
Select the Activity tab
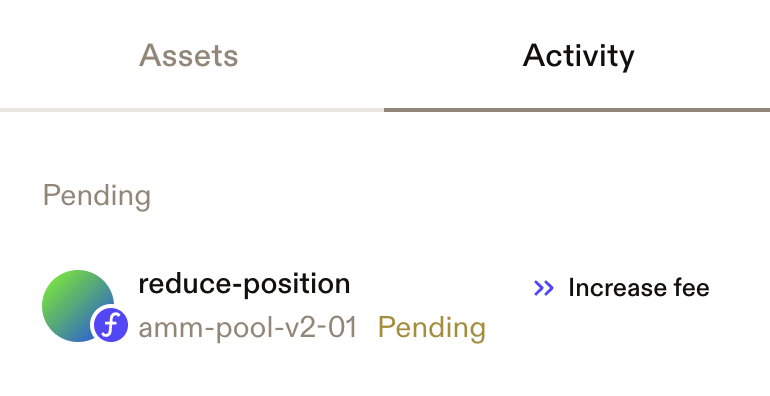pos(577,55)
